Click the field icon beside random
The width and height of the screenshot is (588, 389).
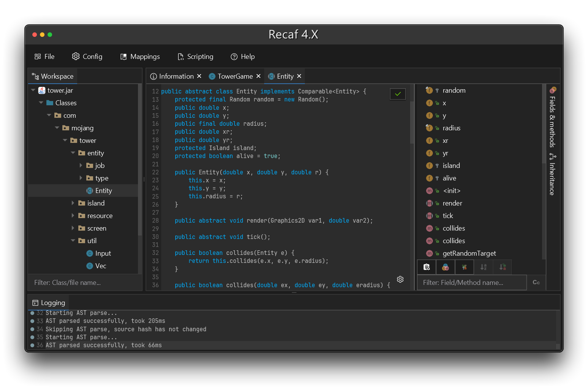coord(429,90)
